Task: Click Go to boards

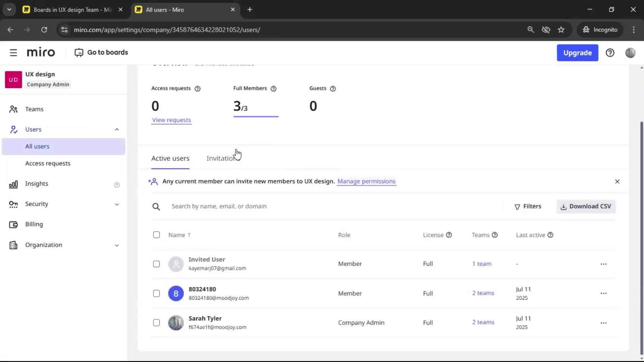Action: click(101, 53)
